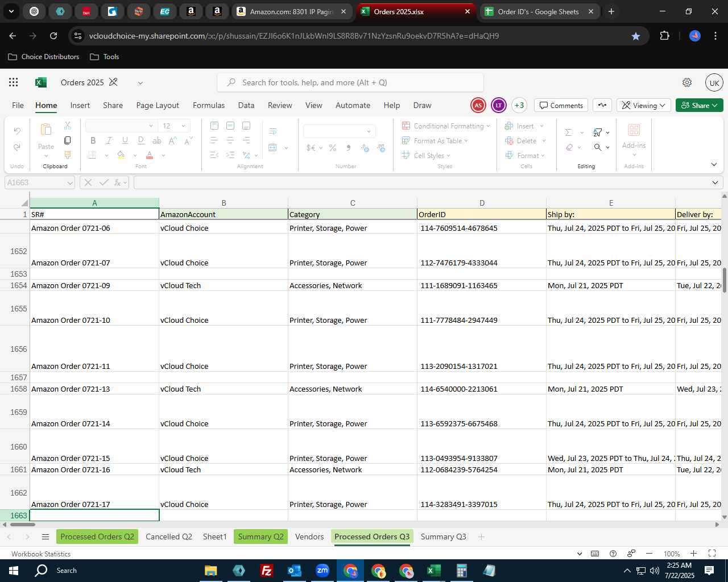Switch to the Data ribbon tab
The height and width of the screenshot is (582, 728).
[246, 105]
